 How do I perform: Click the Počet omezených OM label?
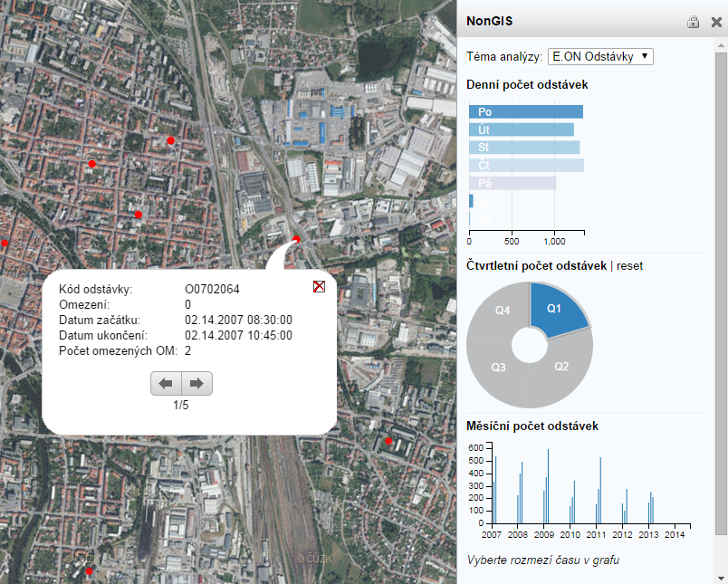119,350
